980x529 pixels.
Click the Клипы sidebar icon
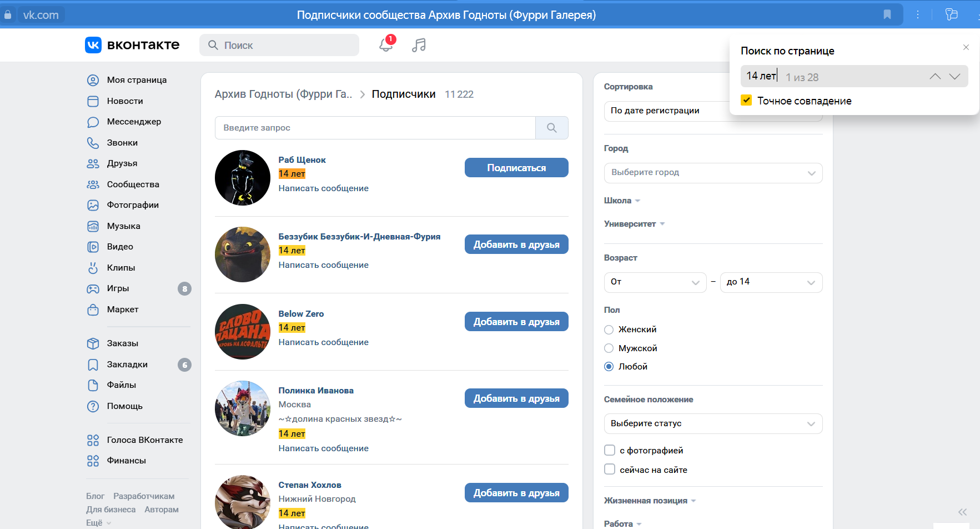[93, 268]
